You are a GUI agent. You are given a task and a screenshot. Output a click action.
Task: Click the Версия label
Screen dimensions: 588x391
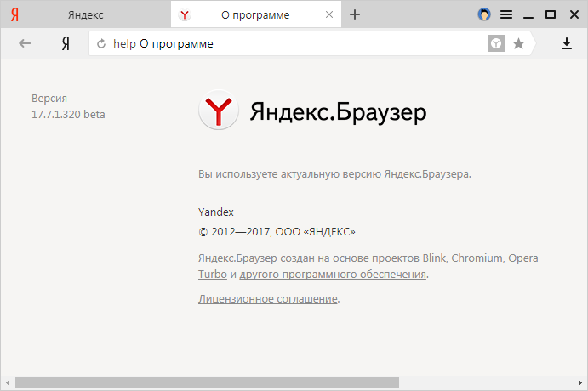(x=49, y=98)
